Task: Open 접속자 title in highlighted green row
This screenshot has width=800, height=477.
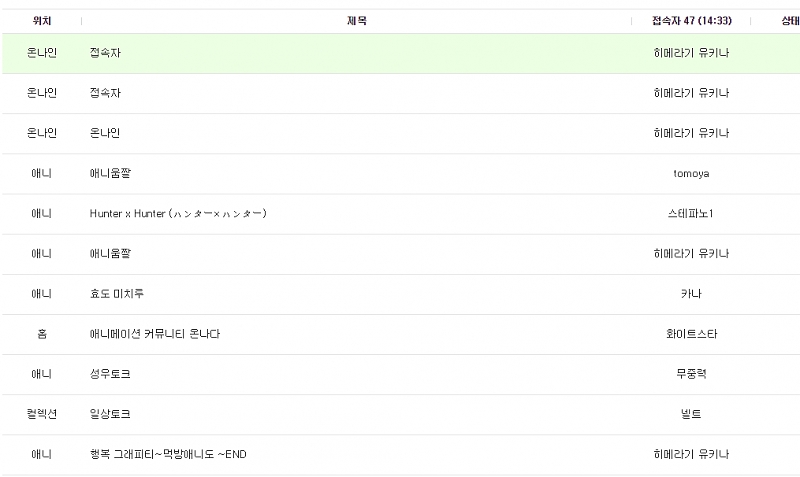Action: pos(105,53)
